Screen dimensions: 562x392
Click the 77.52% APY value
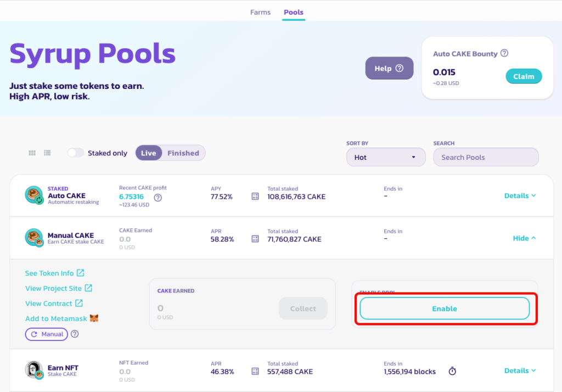pos(222,197)
